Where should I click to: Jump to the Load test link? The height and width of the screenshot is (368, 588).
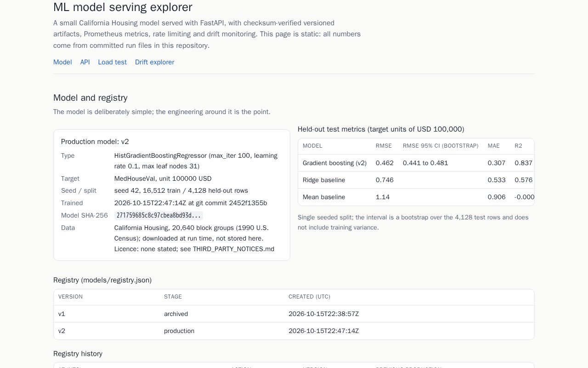[112, 62]
